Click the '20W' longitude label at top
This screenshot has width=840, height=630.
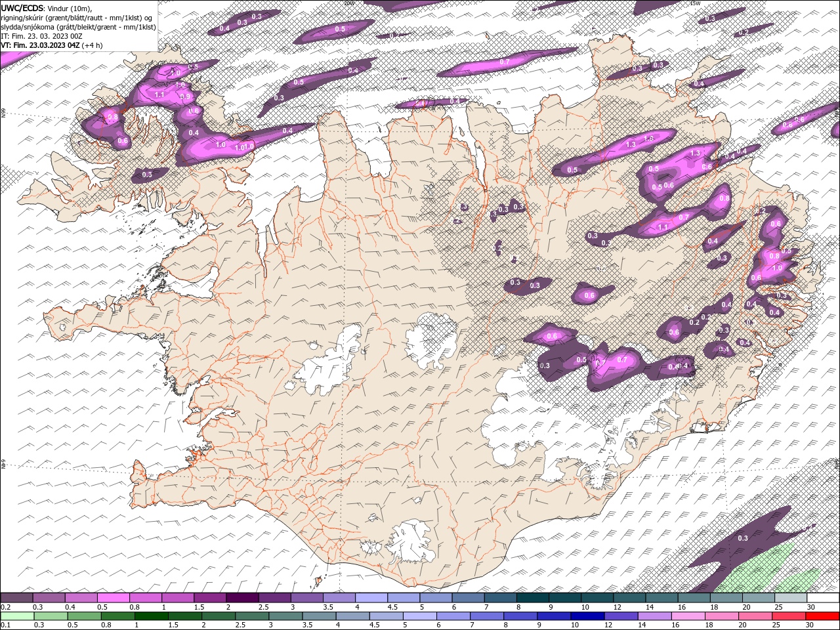pos(349,3)
